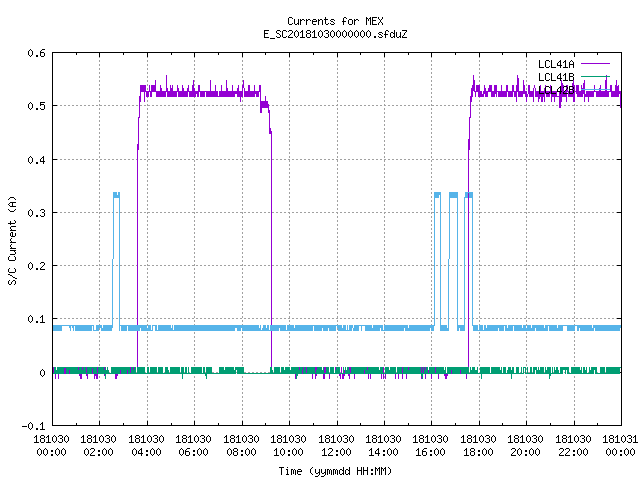640x480 pixels.
Task: Click the x-axis tick "181030 02:00"
Action: pyautogui.click(x=98, y=446)
